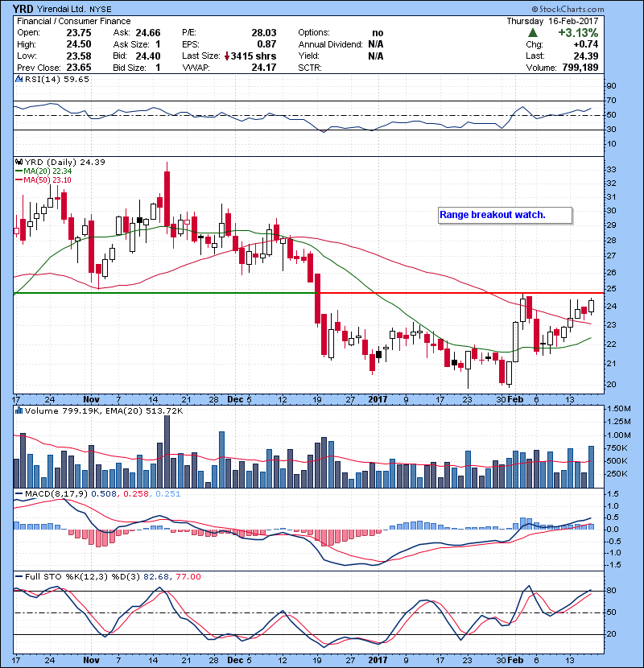Click the red down arrow beside Last Size

pyautogui.click(x=227, y=56)
